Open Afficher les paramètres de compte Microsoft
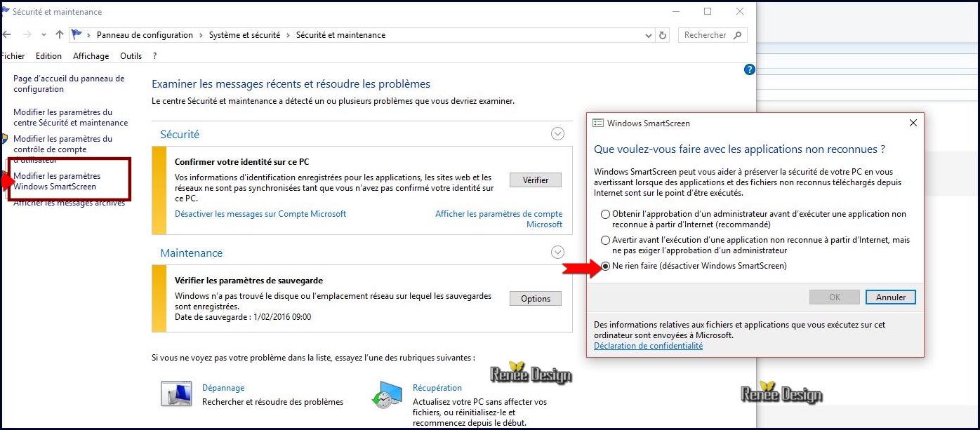 [x=499, y=219]
